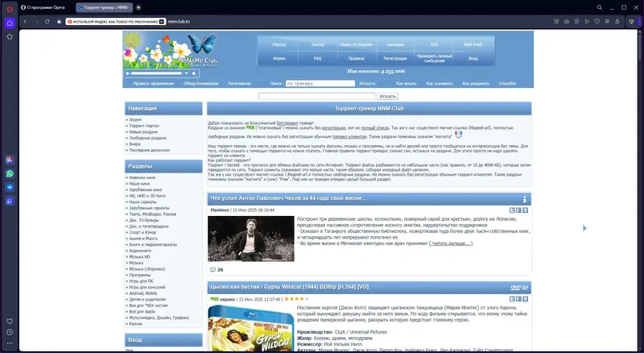644x353 pixels.
Task: Open the Easy Setup lines icon
Action: pos(607,22)
